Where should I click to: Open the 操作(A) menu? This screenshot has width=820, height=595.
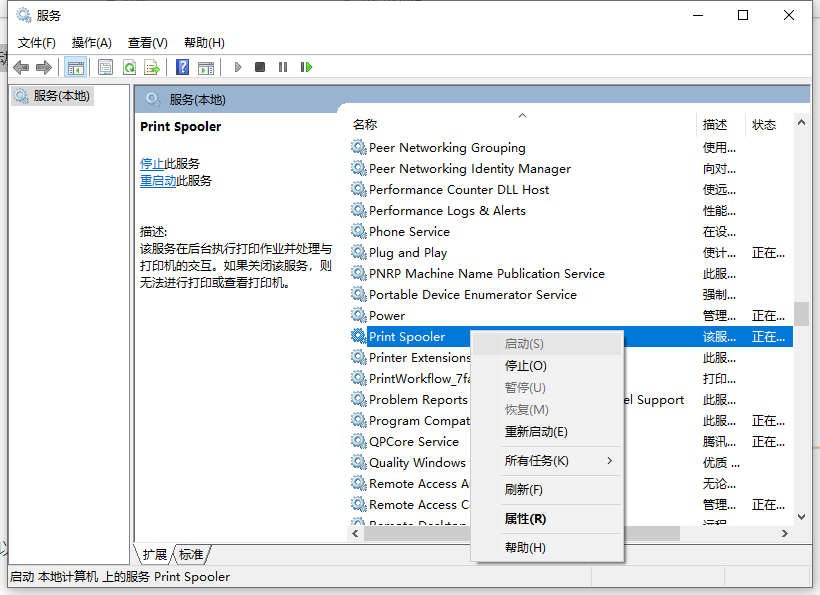pos(92,43)
